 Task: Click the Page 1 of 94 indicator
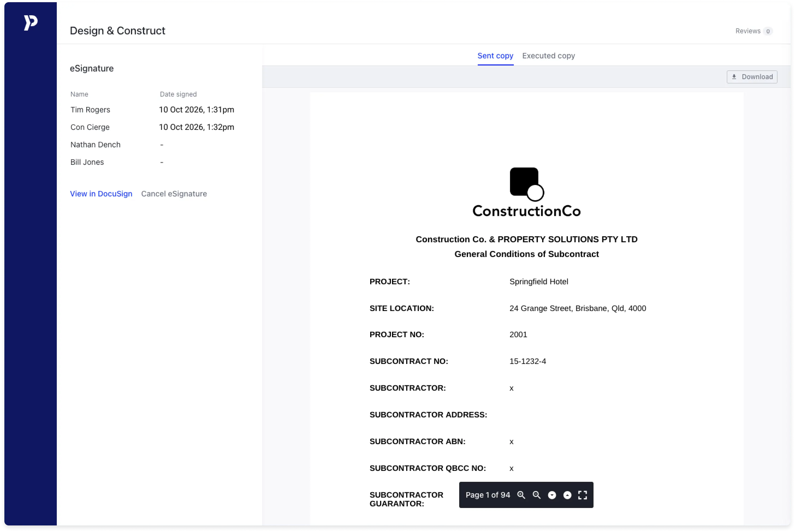(488, 495)
